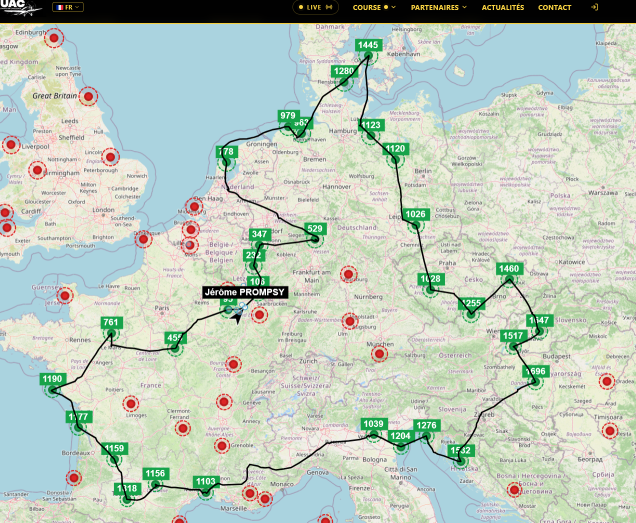Select green waypoint marker 1445
636x523 pixels.
(x=368, y=45)
